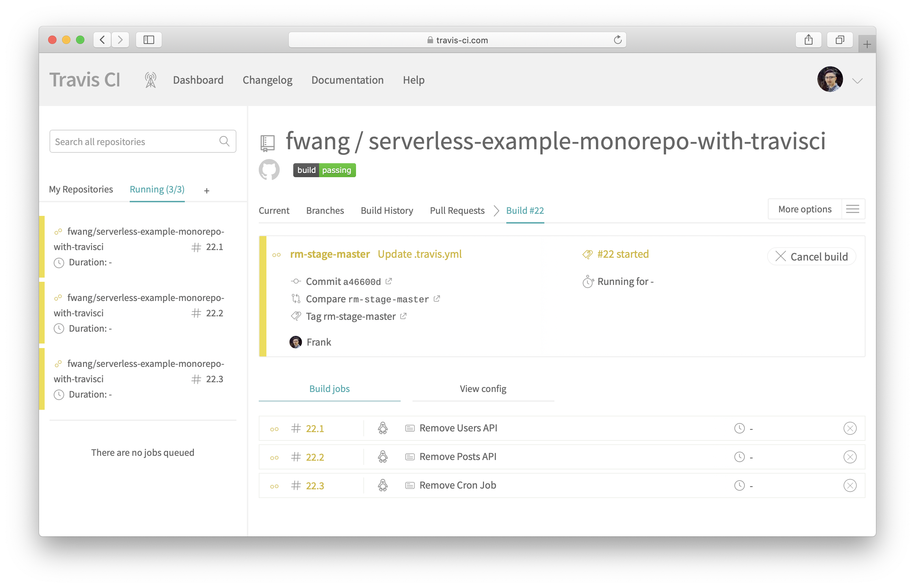Click the search magnifier icon
Screen dimensions: 915x588
click(x=225, y=142)
